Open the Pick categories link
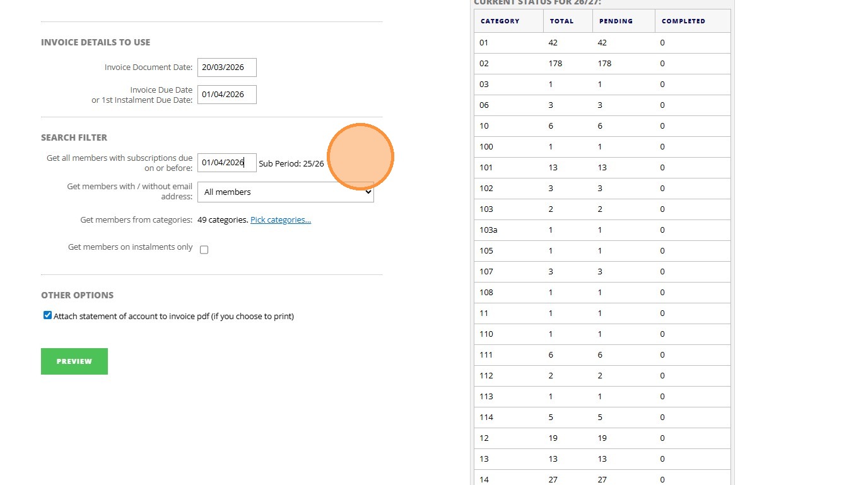Screen dimensions: 868x485 pyautogui.click(x=280, y=220)
